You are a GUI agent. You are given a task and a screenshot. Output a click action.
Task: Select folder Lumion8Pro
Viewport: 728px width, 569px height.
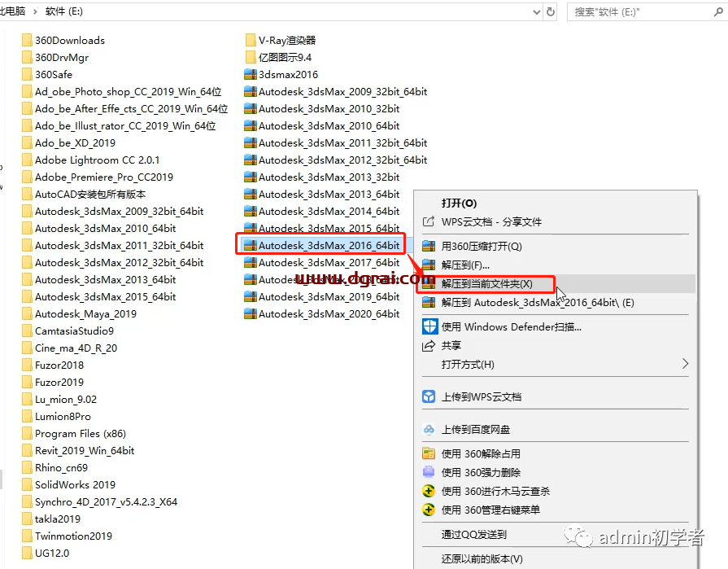63,417
